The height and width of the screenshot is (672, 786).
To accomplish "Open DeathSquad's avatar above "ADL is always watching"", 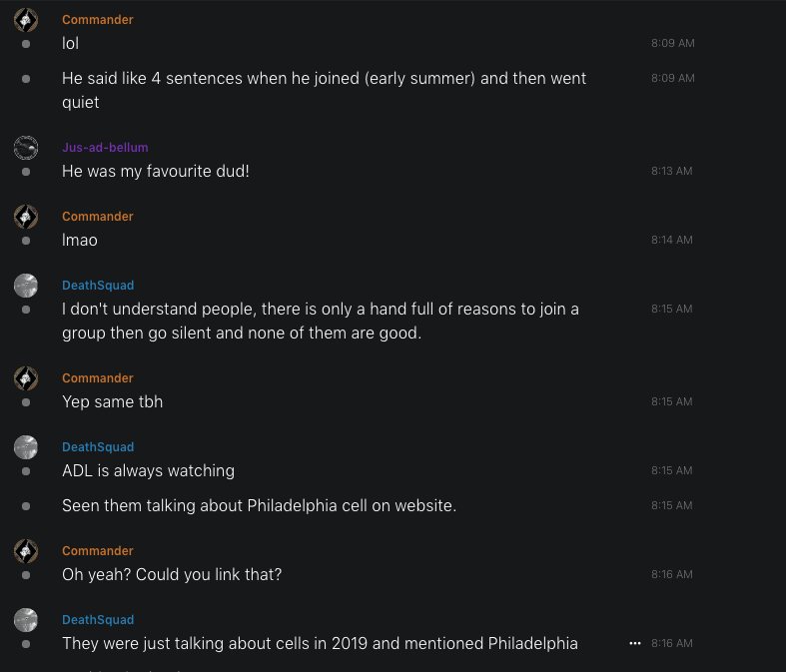I will pos(26,447).
